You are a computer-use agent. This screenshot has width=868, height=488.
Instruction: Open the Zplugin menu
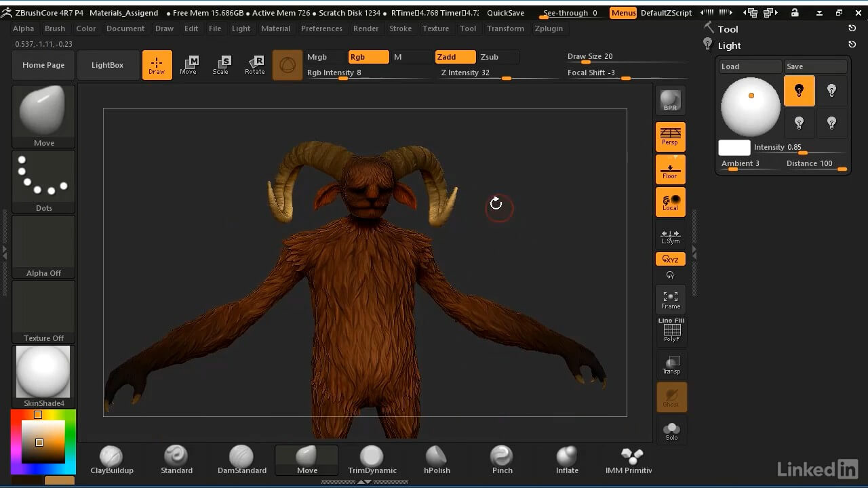click(549, 28)
